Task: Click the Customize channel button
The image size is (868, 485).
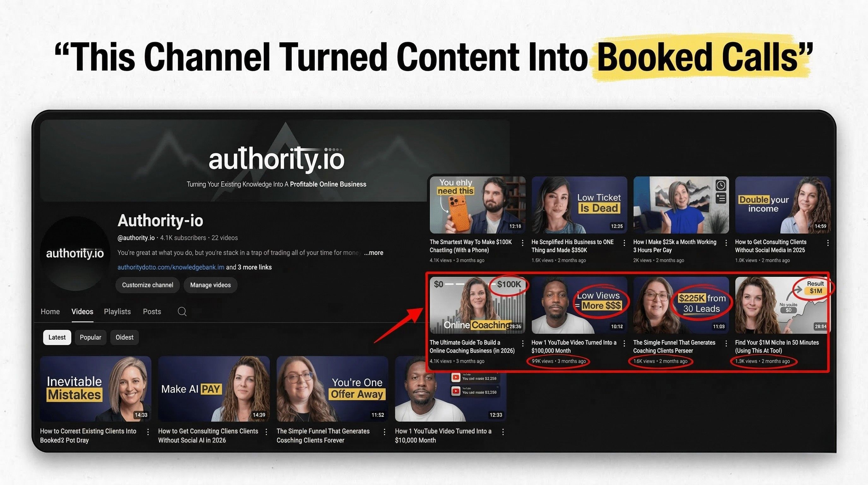Action: click(147, 285)
